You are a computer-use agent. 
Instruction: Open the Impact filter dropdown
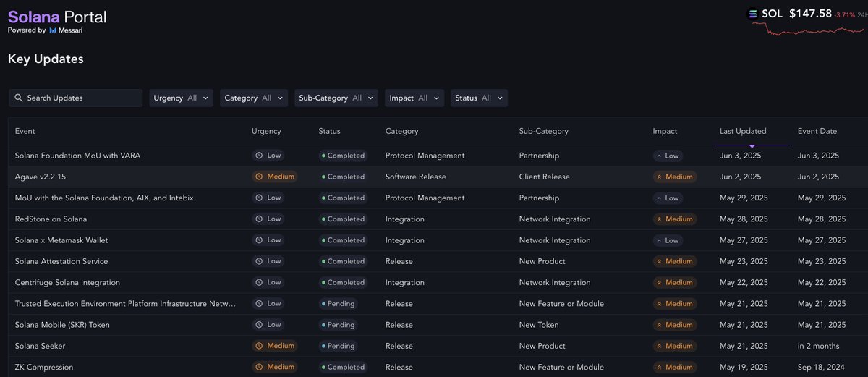pos(414,98)
